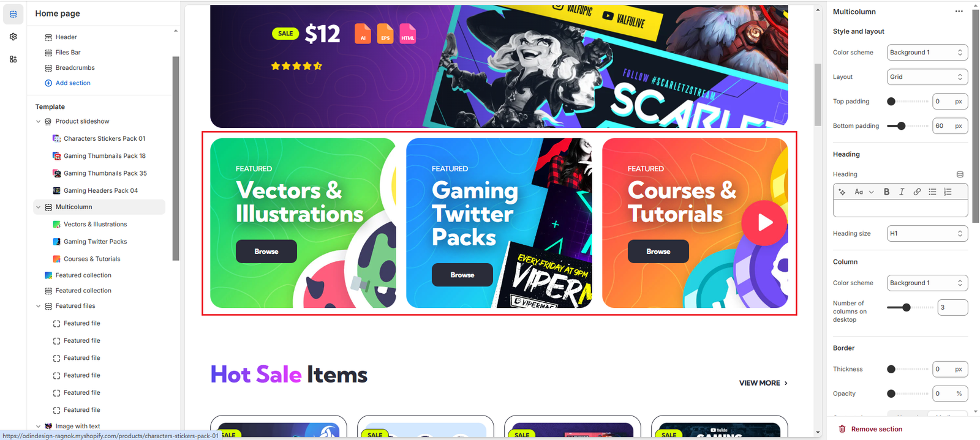Collapse the Multicolumn section tree
The image size is (980, 440).
tap(38, 207)
